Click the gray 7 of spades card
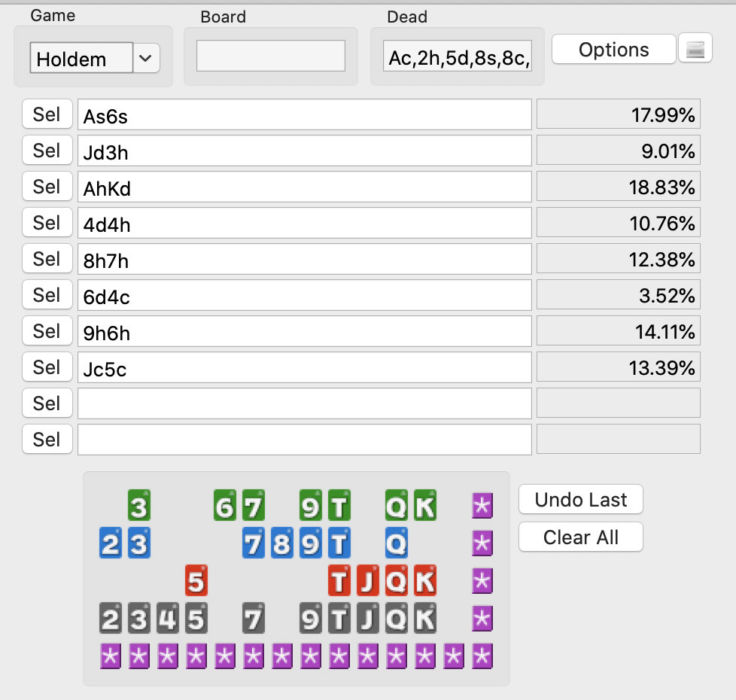 (254, 618)
